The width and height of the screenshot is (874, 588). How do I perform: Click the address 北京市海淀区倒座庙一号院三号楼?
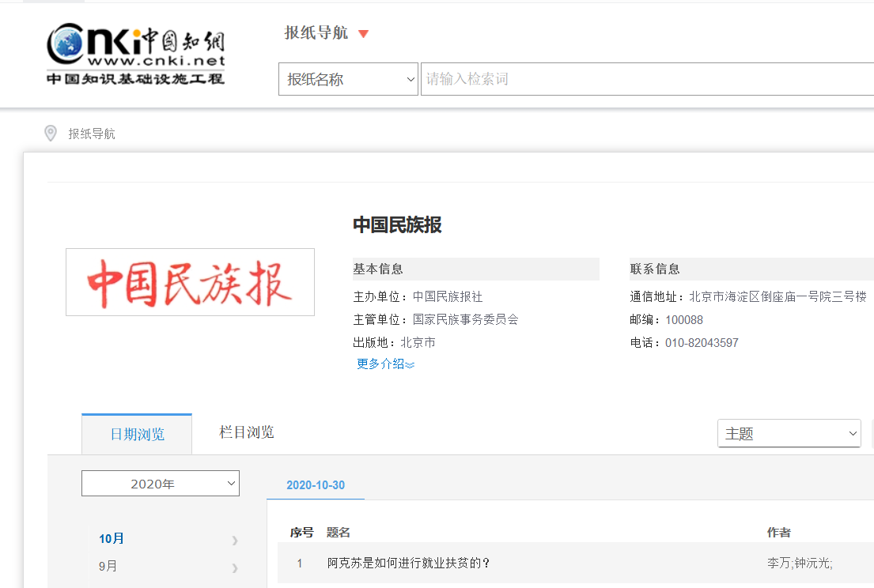(778, 297)
